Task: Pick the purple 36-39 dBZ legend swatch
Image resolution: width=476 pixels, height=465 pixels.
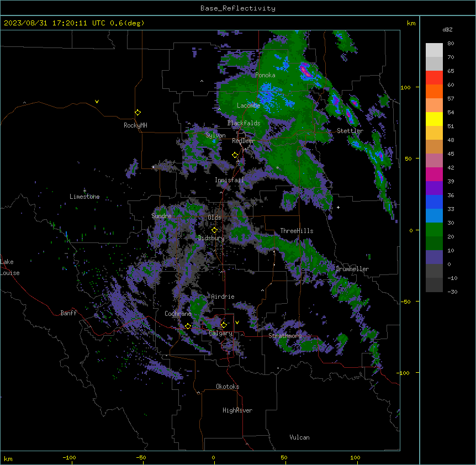Action: tap(434, 188)
